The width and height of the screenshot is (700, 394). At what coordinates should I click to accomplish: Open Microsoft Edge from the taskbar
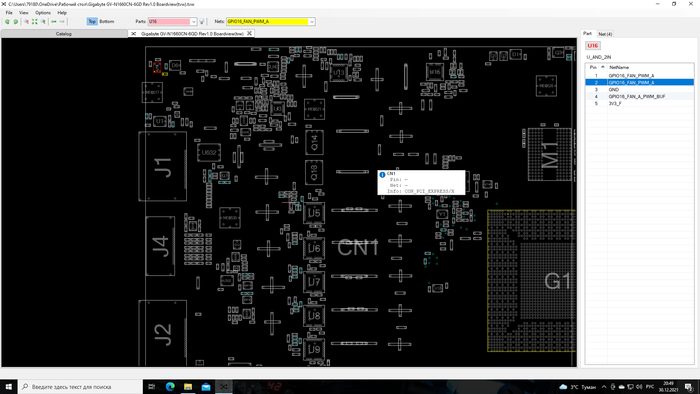tap(170, 386)
